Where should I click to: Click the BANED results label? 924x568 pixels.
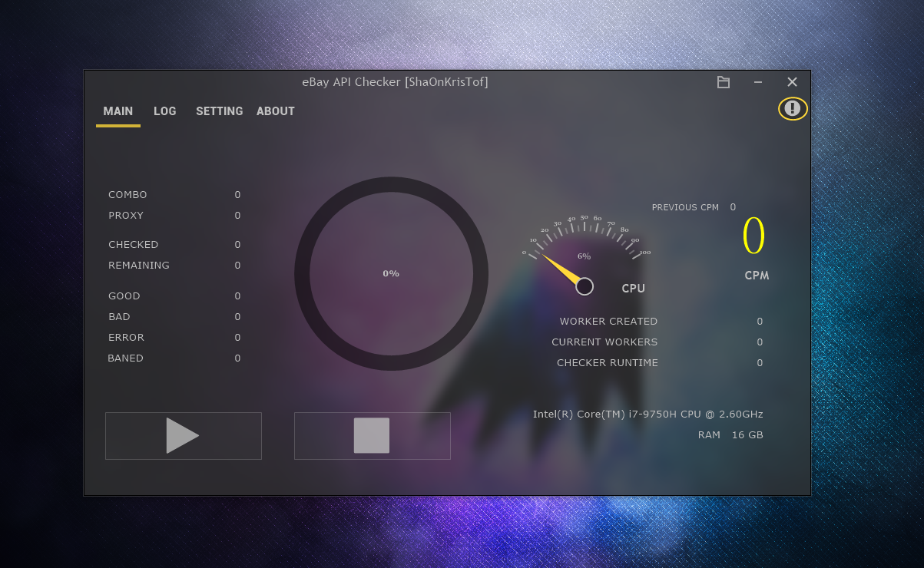point(125,358)
